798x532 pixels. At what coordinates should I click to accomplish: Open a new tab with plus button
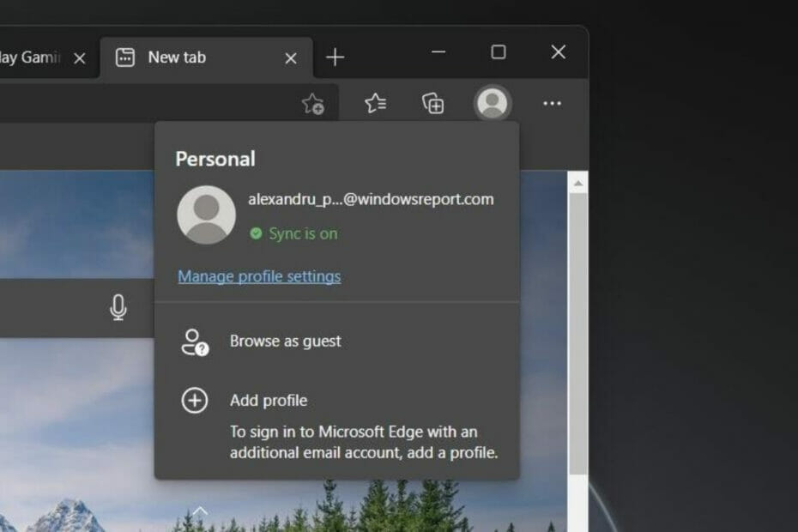pyautogui.click(x=335, y=57)
